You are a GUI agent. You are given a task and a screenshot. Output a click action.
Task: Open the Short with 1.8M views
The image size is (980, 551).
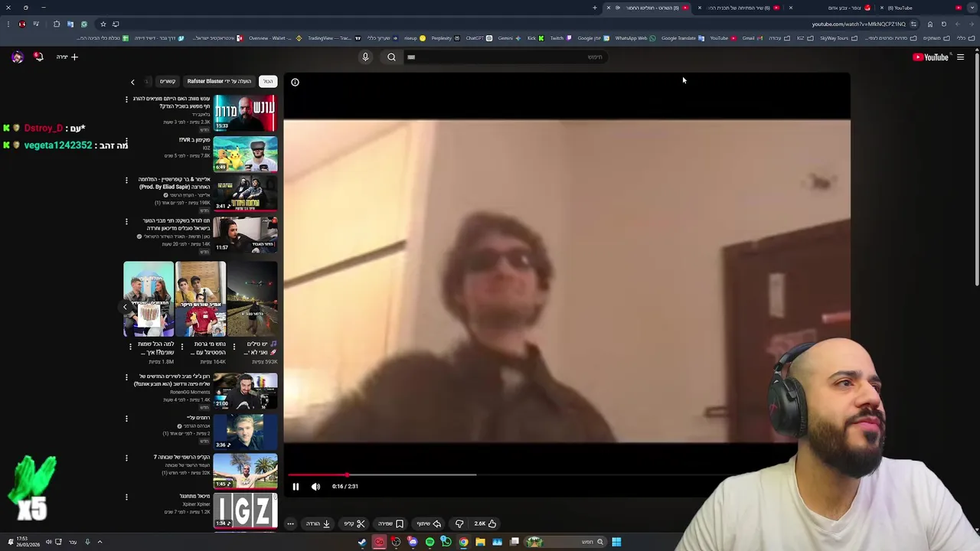pyautogui.click(x=149, y=299)
